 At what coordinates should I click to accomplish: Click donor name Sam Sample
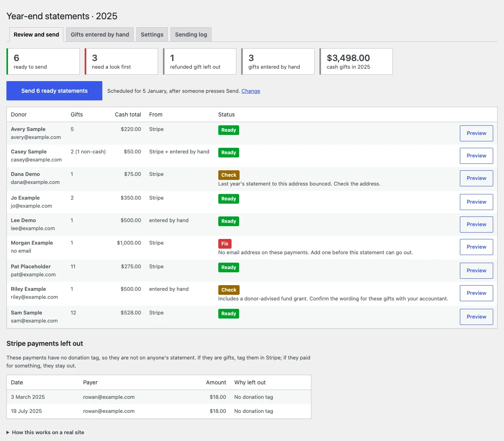pos(26,313)
